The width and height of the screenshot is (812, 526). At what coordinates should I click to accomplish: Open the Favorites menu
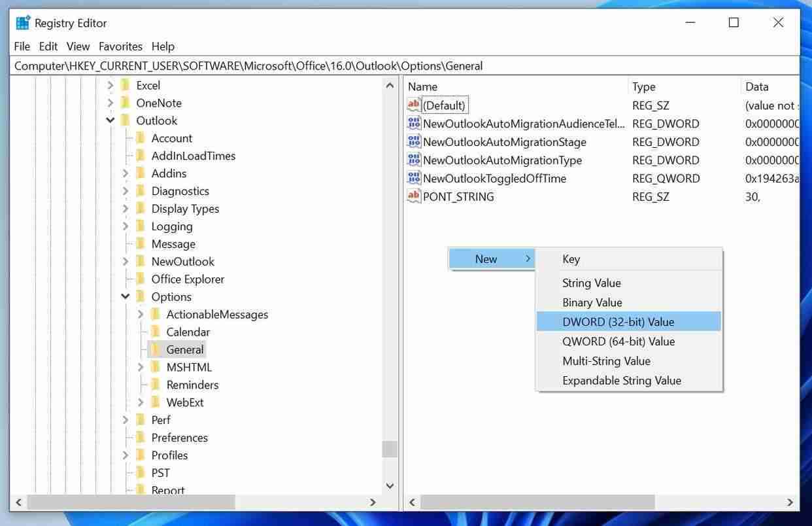click(120, 46)
